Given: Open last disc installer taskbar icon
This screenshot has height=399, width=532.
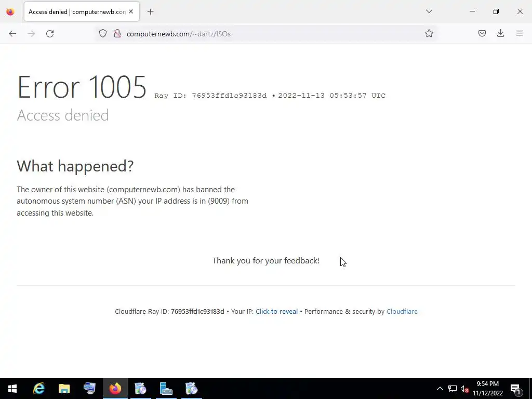Looking at the screenshot, I should (x=191, y=389).
